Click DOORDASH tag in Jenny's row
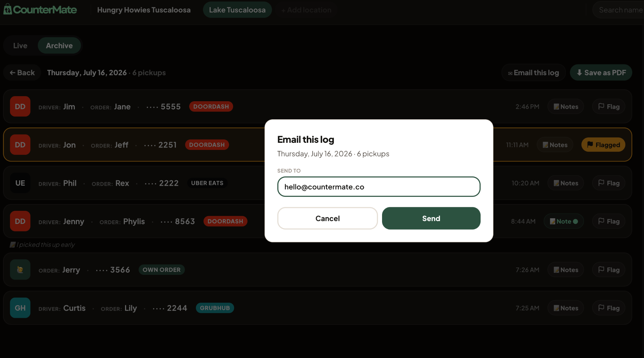The height and width of the screenshot is (358, 644). tap(225, 221)
